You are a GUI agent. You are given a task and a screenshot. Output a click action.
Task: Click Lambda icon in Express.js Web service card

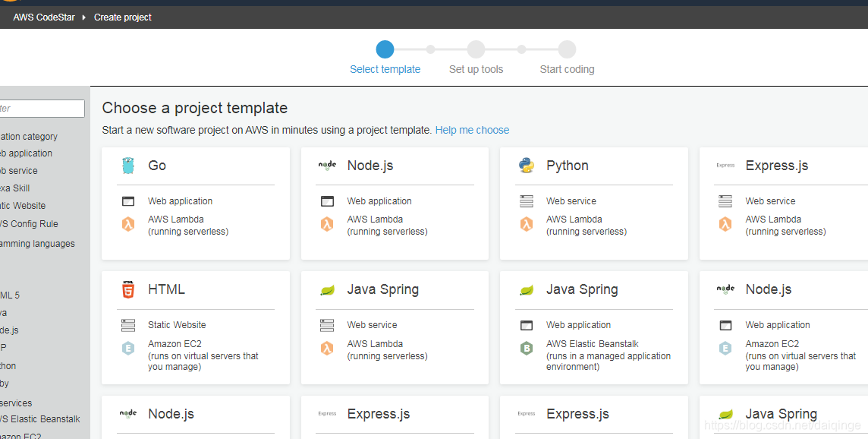725,225
